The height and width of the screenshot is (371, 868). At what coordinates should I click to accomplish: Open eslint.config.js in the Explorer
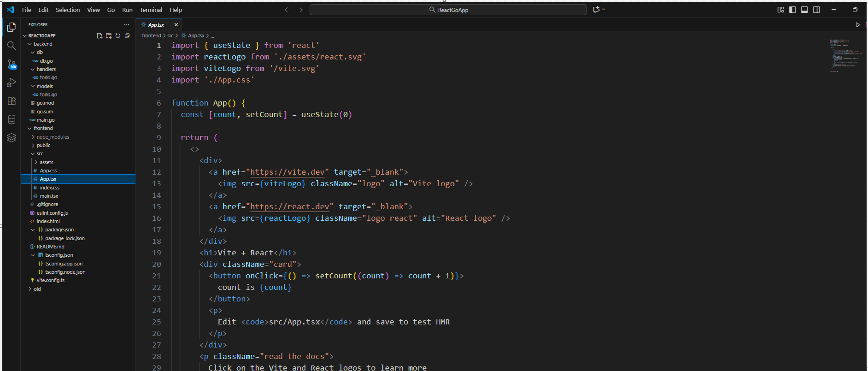tap(52, 213)
